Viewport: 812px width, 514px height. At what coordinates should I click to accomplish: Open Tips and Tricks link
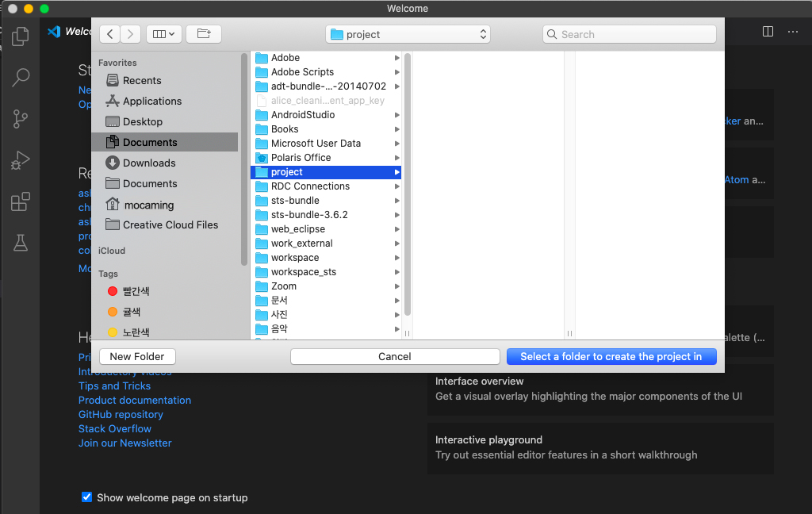(x=114, y=386)
